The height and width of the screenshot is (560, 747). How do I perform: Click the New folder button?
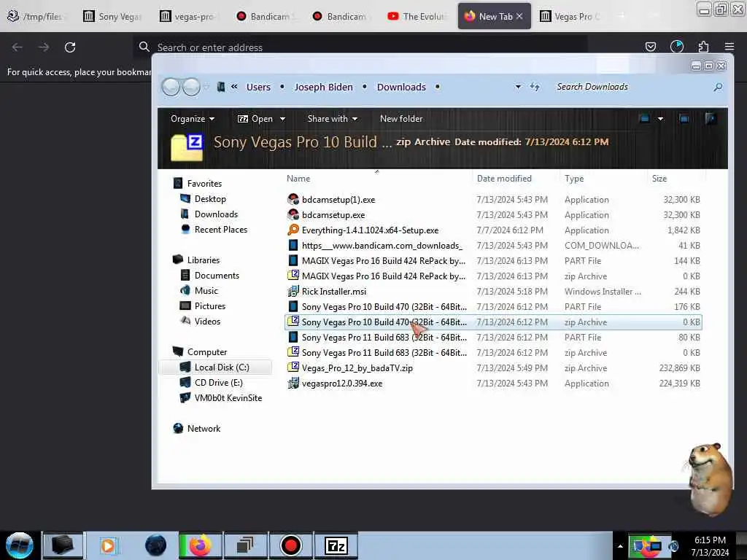point(401,119)
